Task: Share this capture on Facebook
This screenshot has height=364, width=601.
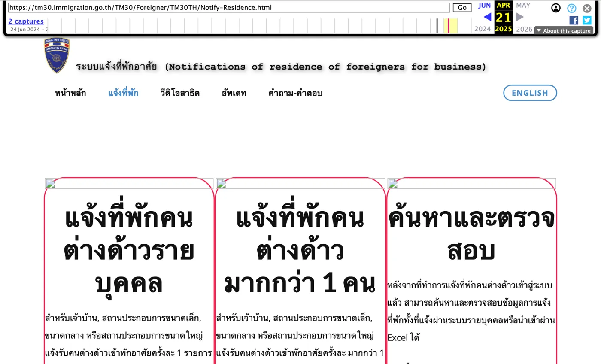Action: pos(574,20)
